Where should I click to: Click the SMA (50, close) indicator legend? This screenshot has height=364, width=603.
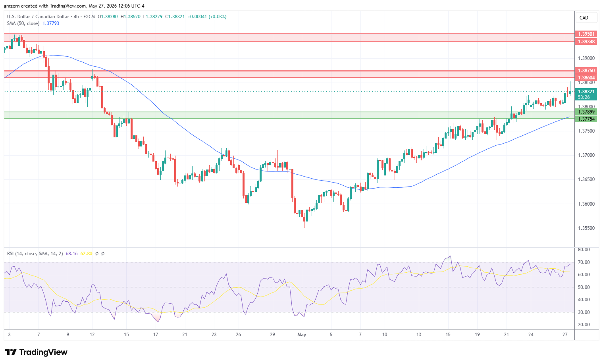click(x=23, y=23)
